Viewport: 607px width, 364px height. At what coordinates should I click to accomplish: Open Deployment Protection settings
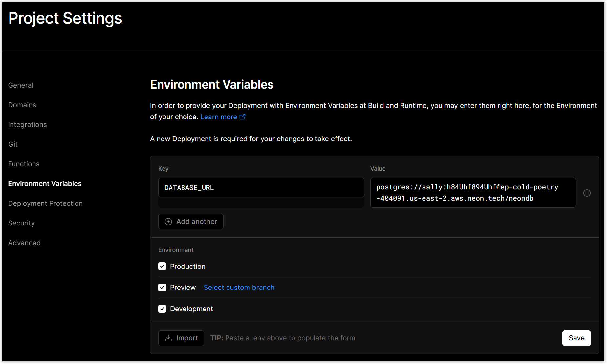45,203
